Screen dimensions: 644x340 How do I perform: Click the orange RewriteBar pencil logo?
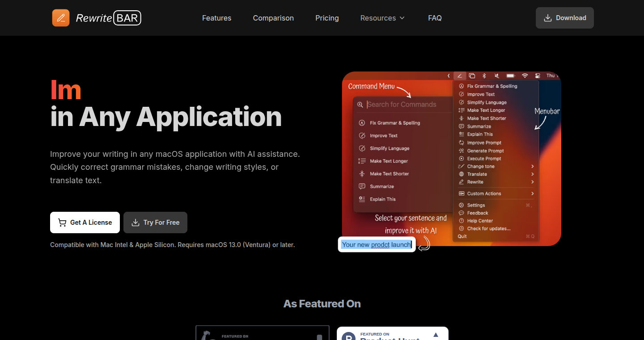61,18
